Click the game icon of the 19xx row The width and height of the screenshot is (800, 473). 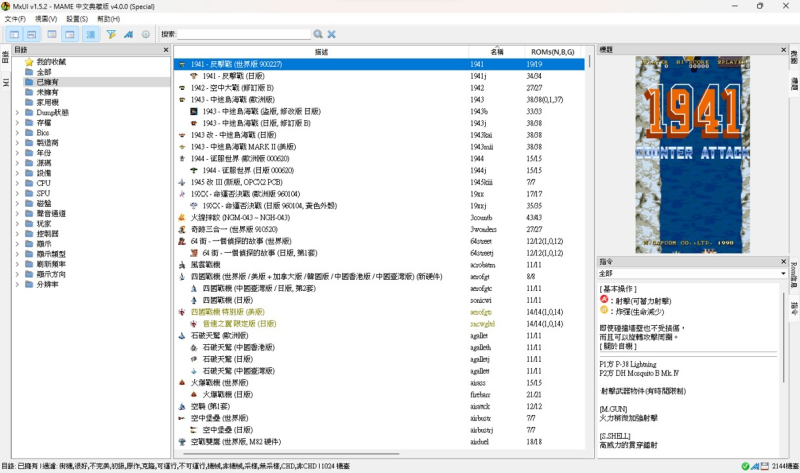182,194
